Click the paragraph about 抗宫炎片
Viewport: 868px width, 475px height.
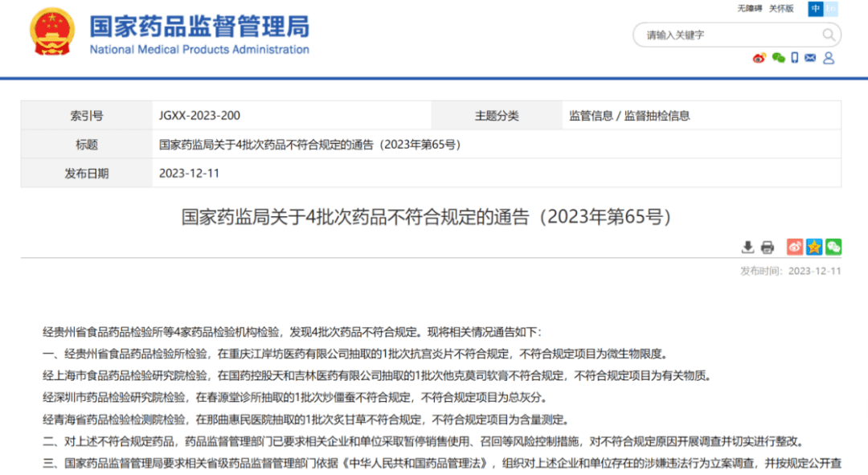tap(357, 354)
